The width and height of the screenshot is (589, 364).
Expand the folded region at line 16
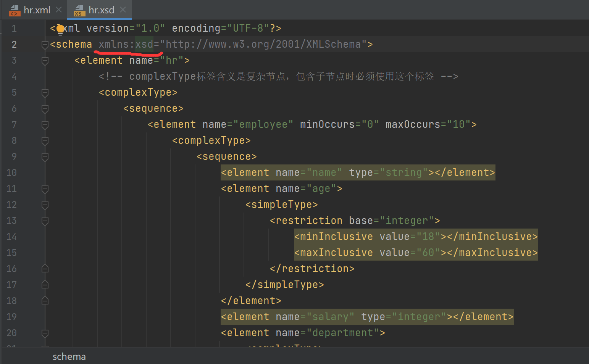pyautogui.click(x=45, y=269)
